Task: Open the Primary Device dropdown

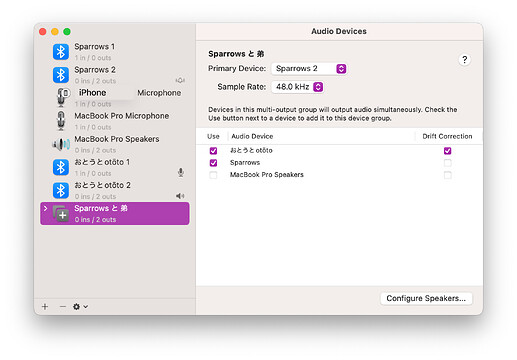Action: tap(309, 69)
